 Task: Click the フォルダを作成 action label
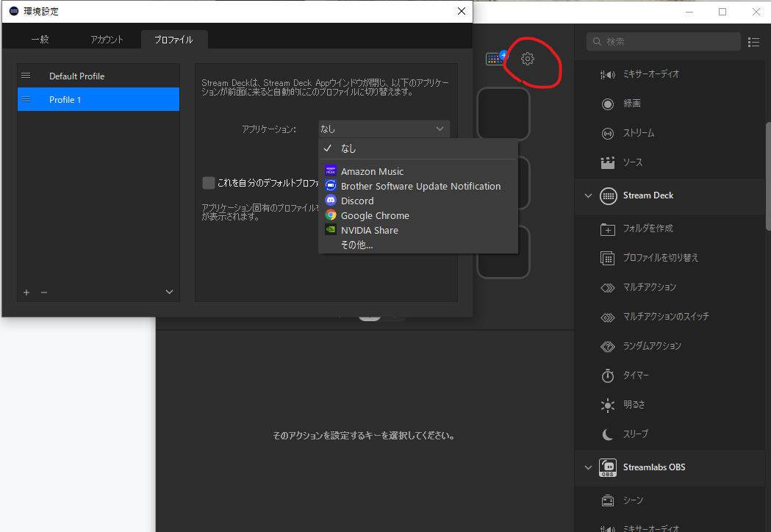(648, 229)
